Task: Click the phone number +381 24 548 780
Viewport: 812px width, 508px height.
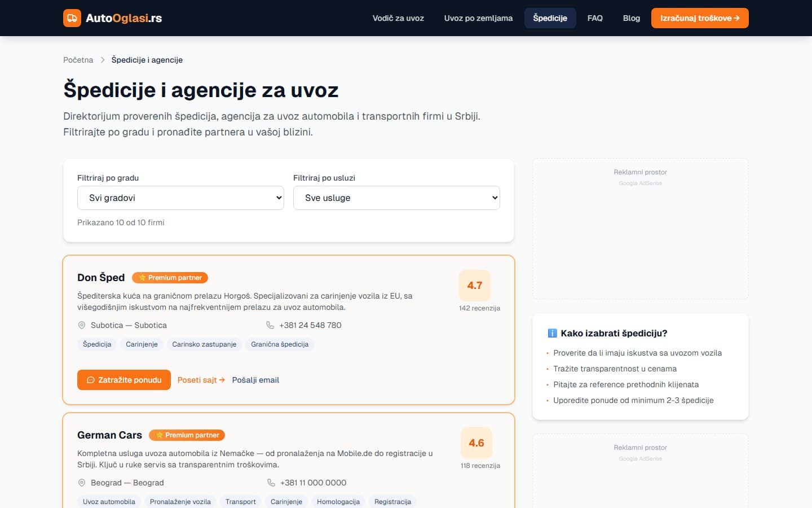Action: pyautogui.click(x=310, y=325)
